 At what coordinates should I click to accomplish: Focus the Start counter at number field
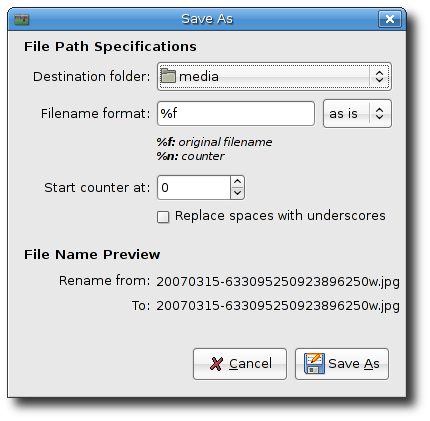(194, 188)
